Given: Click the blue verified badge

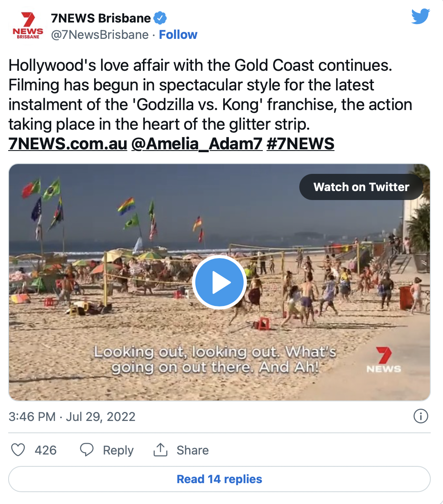Looking at the screenshot, I should pos(160,18).
